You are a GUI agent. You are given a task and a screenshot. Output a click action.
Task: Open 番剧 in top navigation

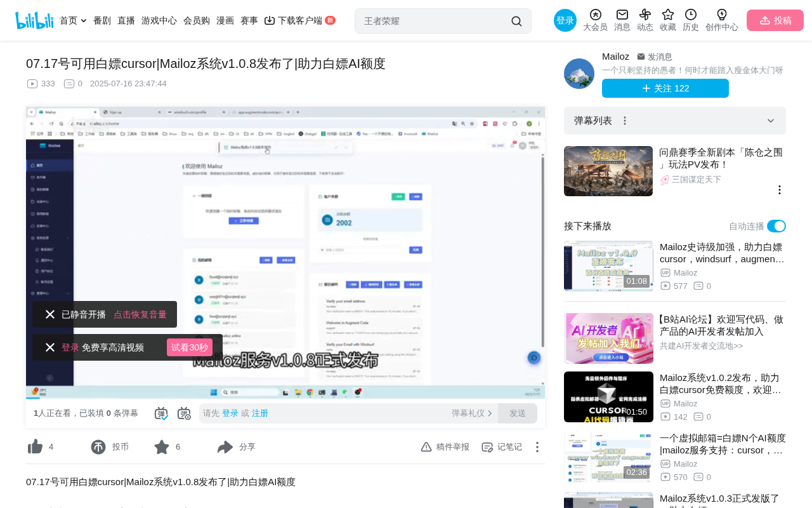pyautogui.click(x=102, y=20)
